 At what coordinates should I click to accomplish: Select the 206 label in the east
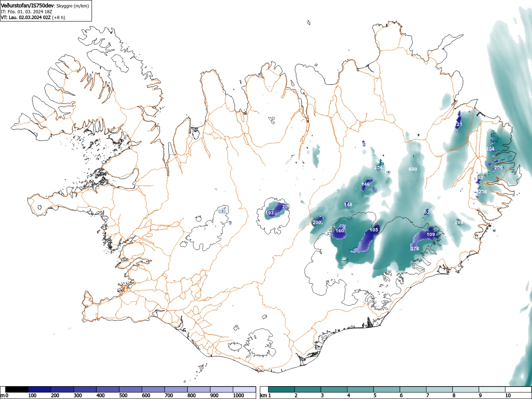[x=498, y=167]
